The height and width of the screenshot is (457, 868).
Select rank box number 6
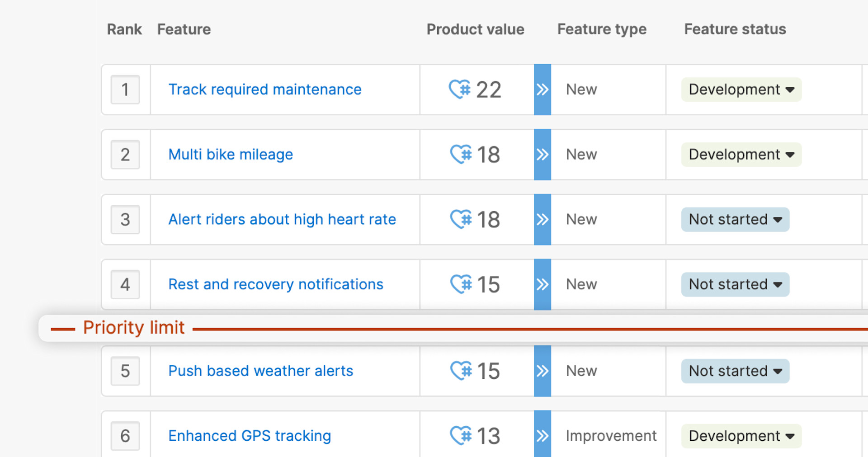[125, 436]
